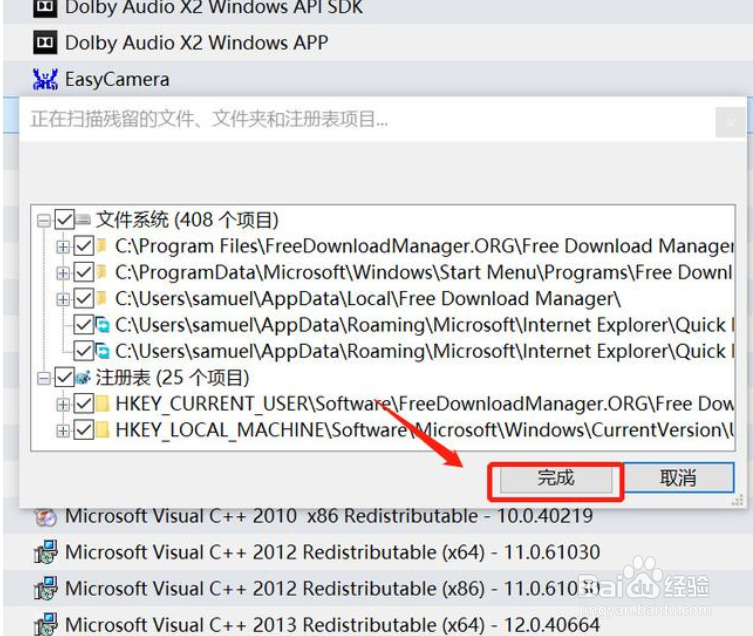This screenshot has width=753, height=636.
Task: Select the C:\ProgramData\Microsoft\Windows\Start Menu path text
Action: tap(424, 273)
